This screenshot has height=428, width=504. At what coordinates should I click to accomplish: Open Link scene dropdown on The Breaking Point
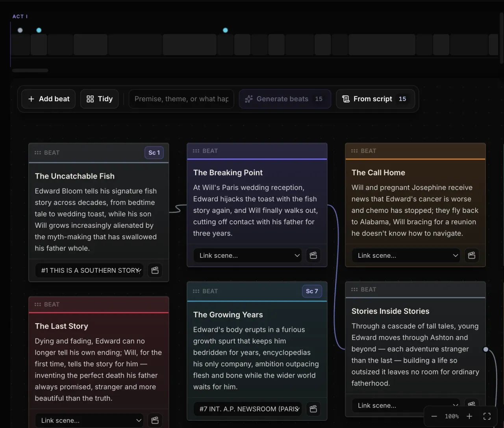point(248,255)
